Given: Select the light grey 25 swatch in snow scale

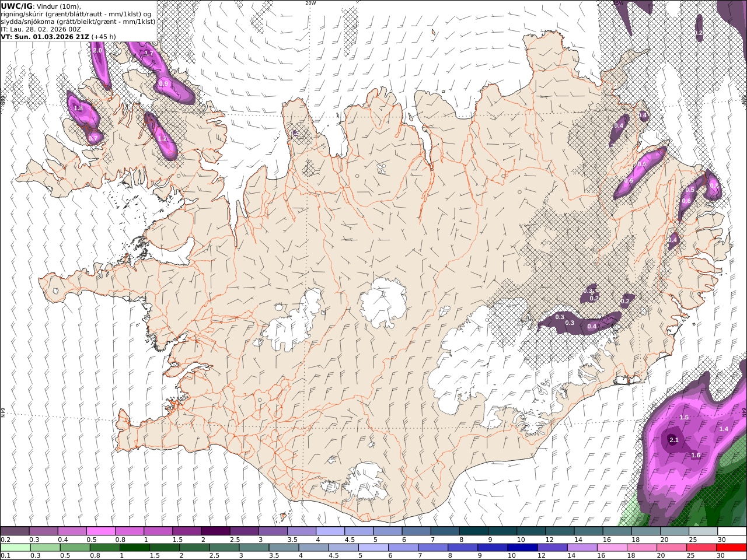Looking at the screenshot, I should point(703,531).
